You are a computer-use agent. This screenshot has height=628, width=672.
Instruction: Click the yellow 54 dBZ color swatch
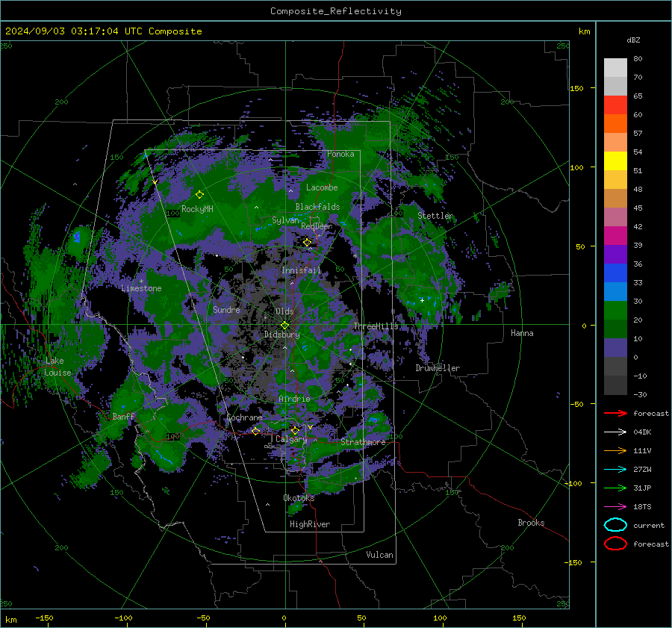(x=615, y=161)
